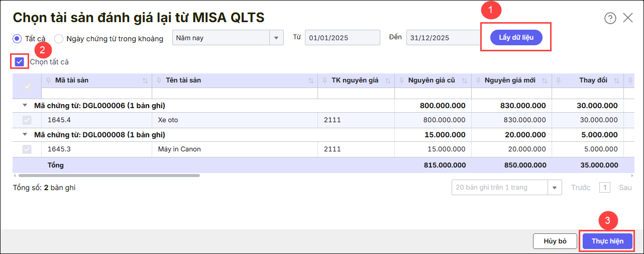
Task: Click the Lấy dữ liệu button
Action: pos(516,37)
